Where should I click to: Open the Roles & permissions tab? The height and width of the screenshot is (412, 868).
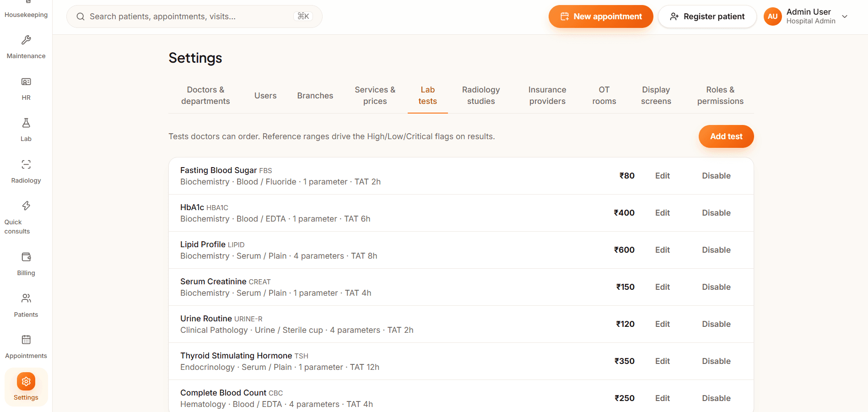pyautogui.click(x=720, y=95)
